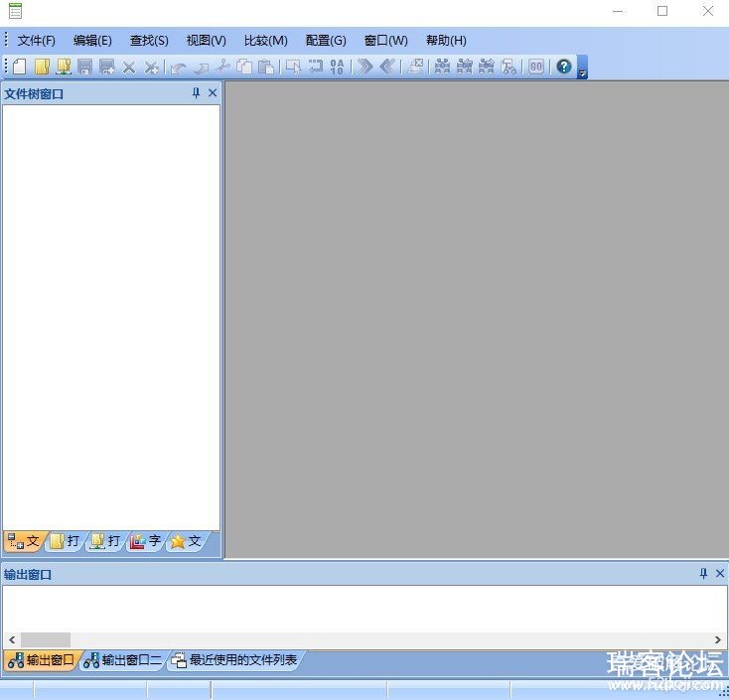
Task: Open help via the blue question mark
Action: (x=564, y=67)
